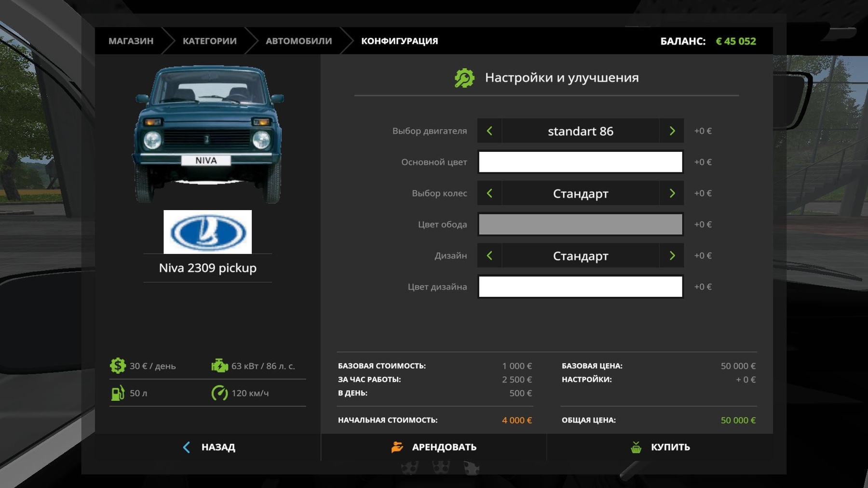Image resolution: width=868 pixels, height=488 pixels.
Task: Go to Магазин breadcrumb tab
Action: pyautogui.click(x=131, y=41)
